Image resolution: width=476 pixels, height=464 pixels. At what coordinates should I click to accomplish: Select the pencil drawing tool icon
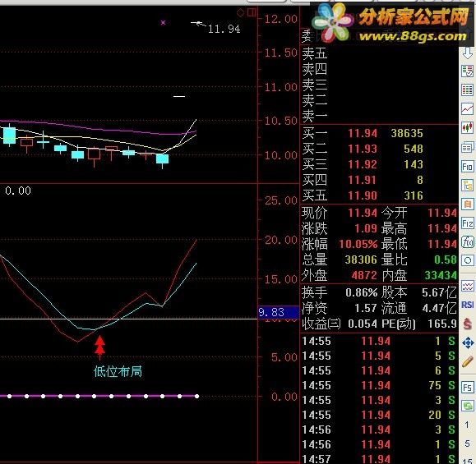(x=468, y=361)
